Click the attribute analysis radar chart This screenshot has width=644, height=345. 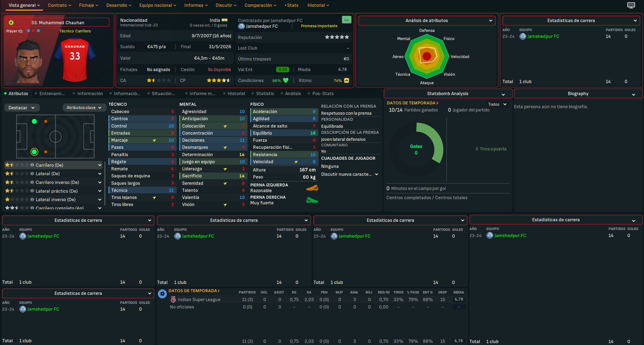point(427,56)
